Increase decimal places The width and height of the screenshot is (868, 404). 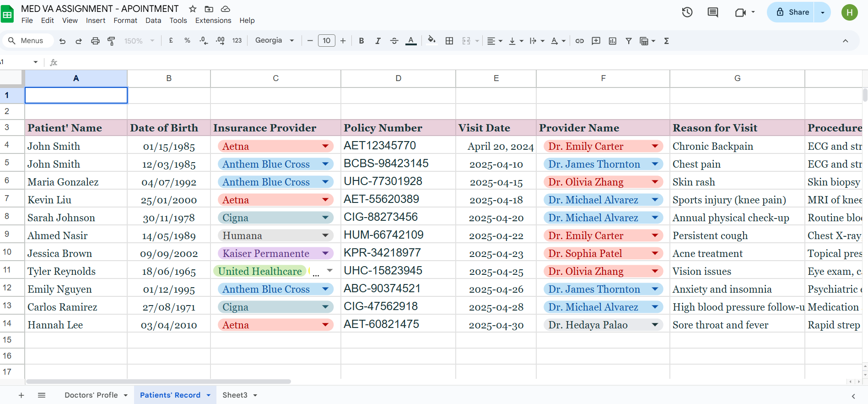click(220, 41)
